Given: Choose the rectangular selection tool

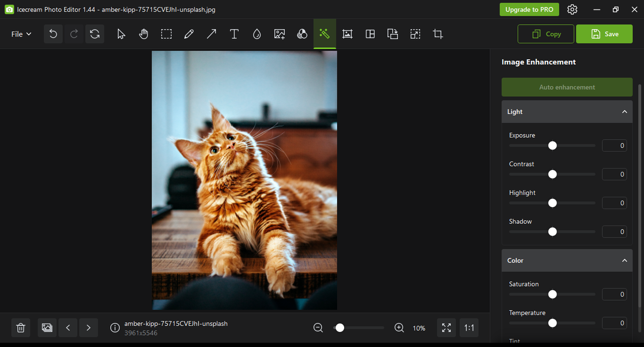Looking at the screenshot, I should tap(167, 34).
